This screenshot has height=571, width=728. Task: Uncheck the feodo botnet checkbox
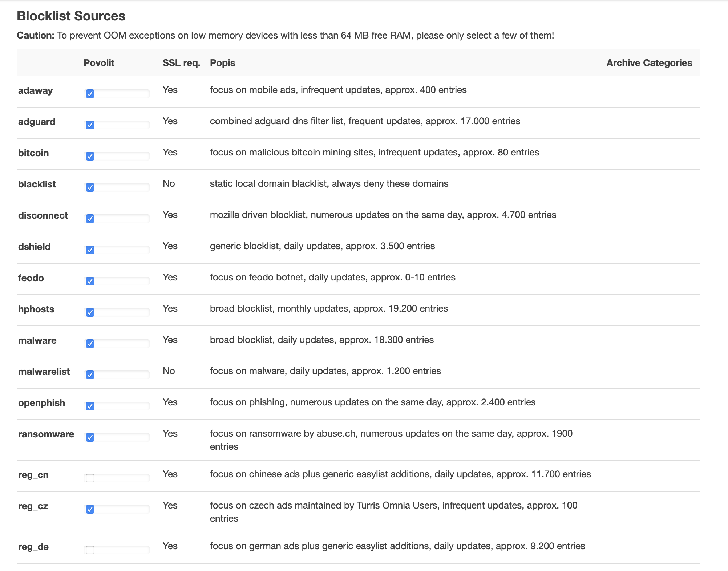(x=90, y=281)
